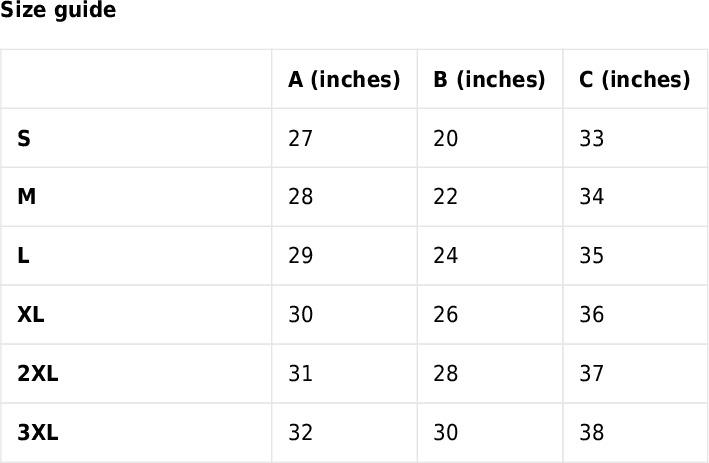Click the value 38 in 3XL row
Viewport: 709px width, 463px height.
coord(591,432)
